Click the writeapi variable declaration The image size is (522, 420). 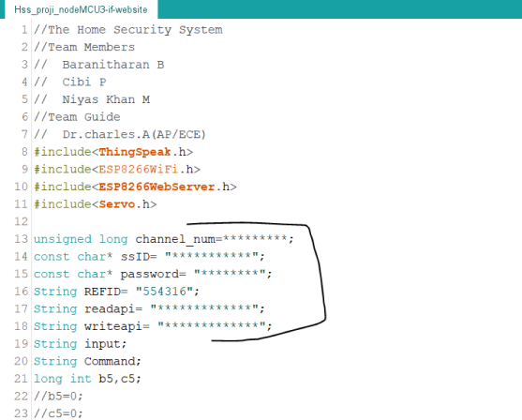[153, 326]
